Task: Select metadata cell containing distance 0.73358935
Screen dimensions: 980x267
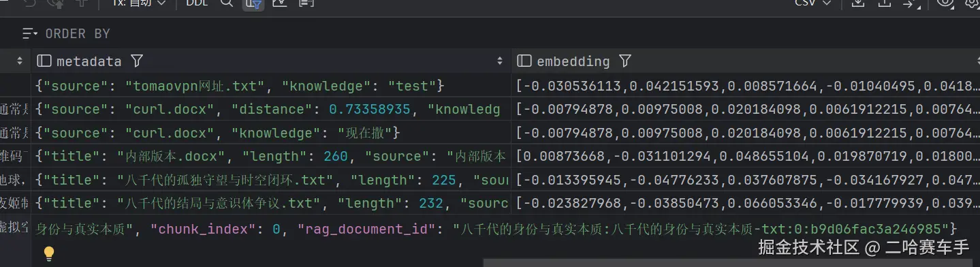Action: [271, 109]
